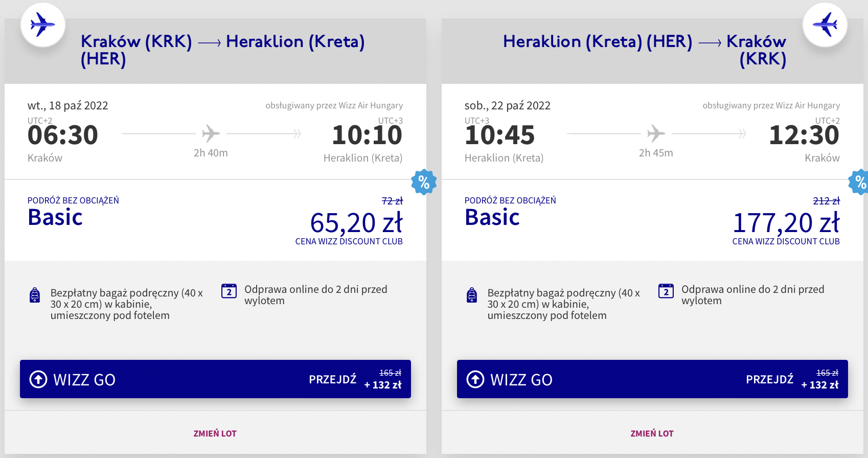This screenshot has width=868, height=458.
Task: Click the outbound fare discount percent badge
Action: 424,182
